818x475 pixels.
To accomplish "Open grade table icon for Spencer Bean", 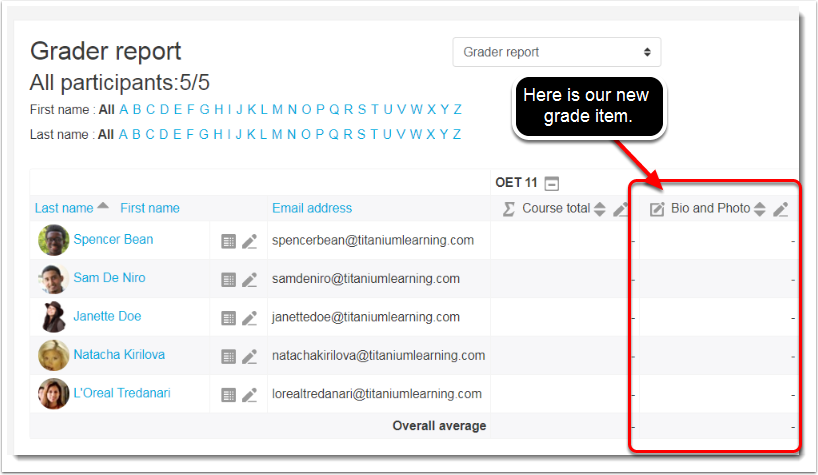I will [228, 241].
